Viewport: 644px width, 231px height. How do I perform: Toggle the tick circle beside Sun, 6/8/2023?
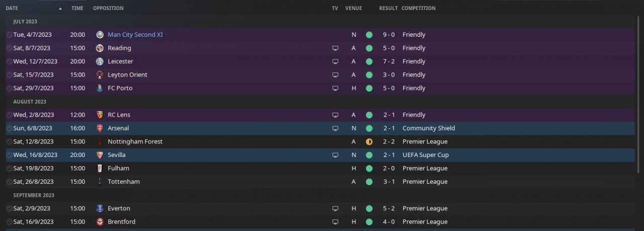point(9,128)
